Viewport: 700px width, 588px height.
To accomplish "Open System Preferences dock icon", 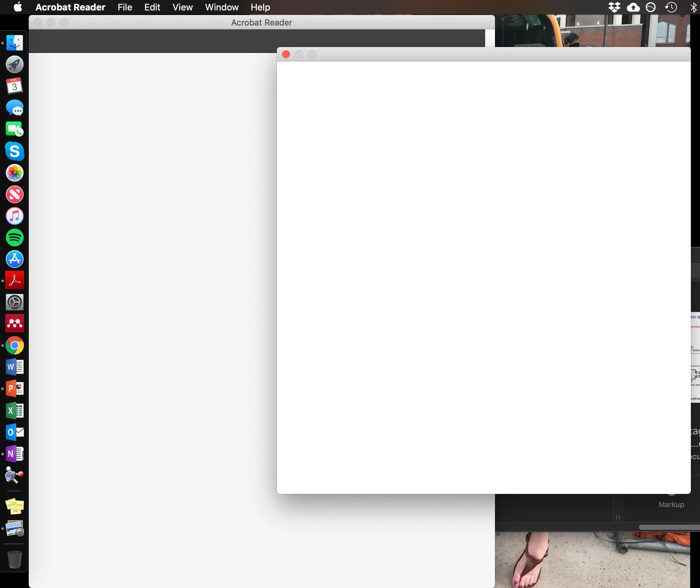I will tap(15, 302).
